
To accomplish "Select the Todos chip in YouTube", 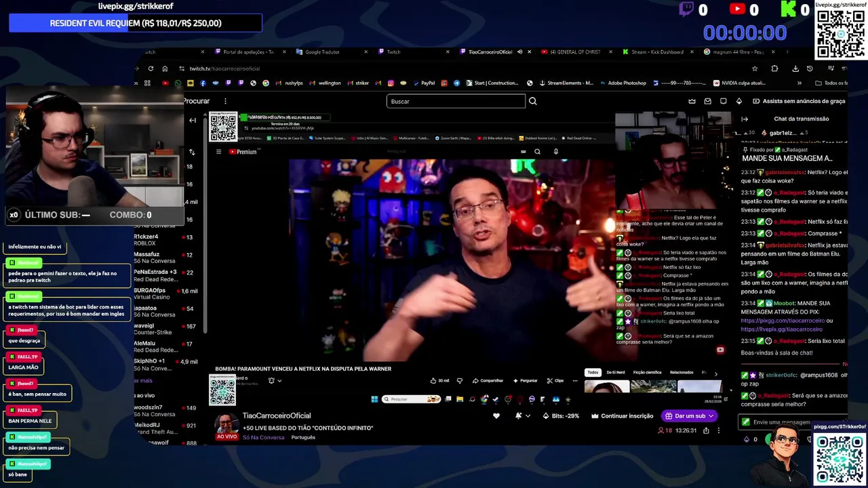I will [593, 373].
